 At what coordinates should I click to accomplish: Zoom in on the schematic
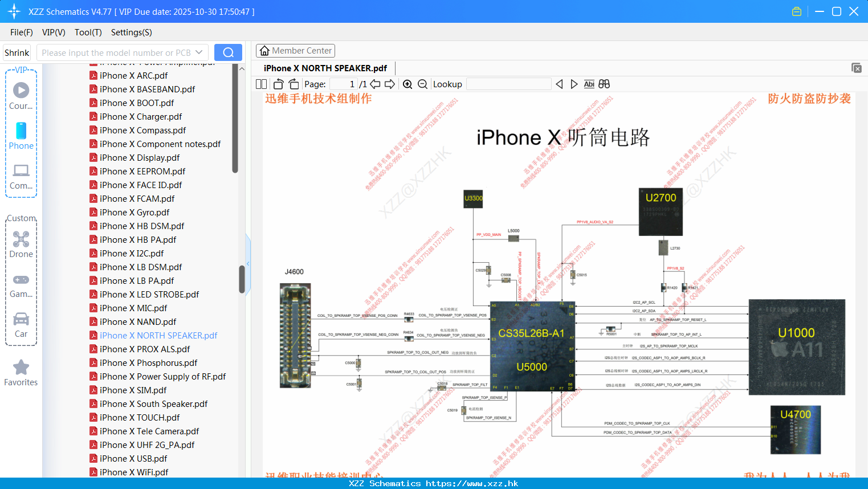click(x=407, y=84)
